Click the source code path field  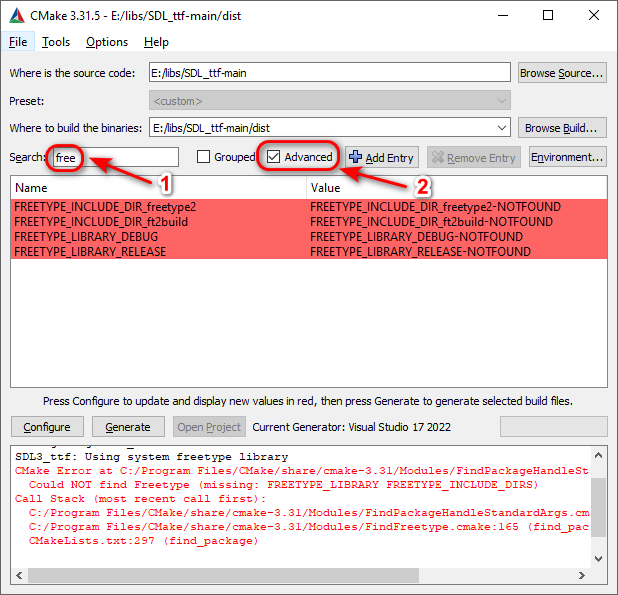(329, 73)
